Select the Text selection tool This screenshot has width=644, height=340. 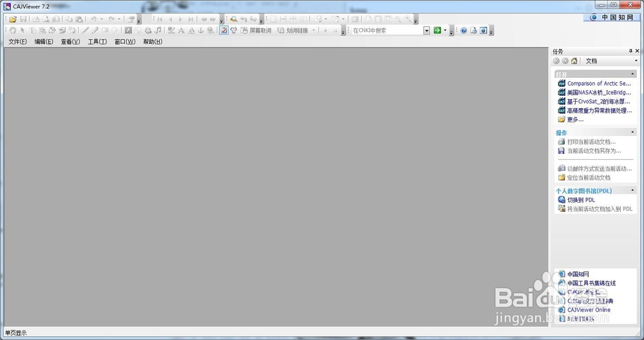tap(32, 30)
